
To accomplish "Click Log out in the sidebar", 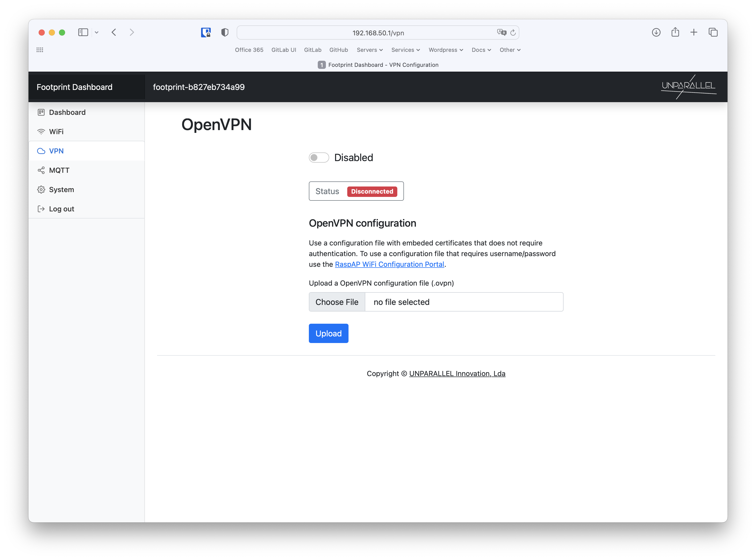I will pyautogui.click(x=86, y=209).
